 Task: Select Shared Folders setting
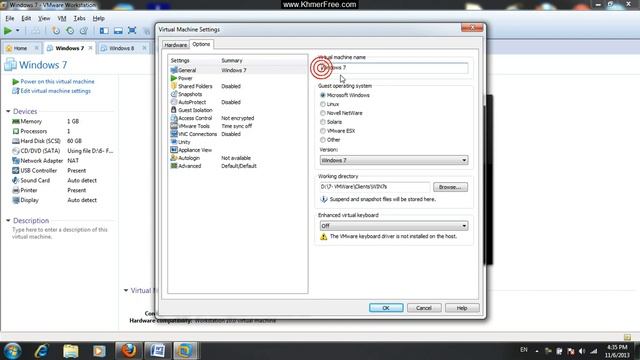pyautogui.click(x=238, y=86)
